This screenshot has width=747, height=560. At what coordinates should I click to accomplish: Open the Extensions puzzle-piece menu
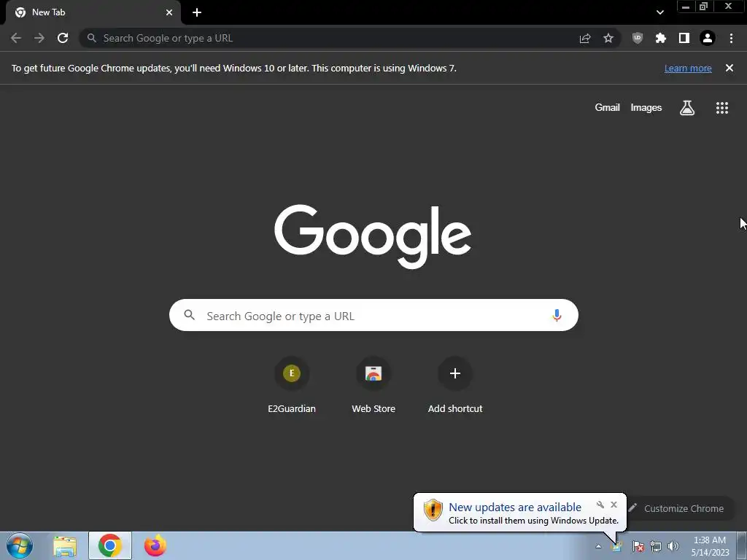point(661,38)
